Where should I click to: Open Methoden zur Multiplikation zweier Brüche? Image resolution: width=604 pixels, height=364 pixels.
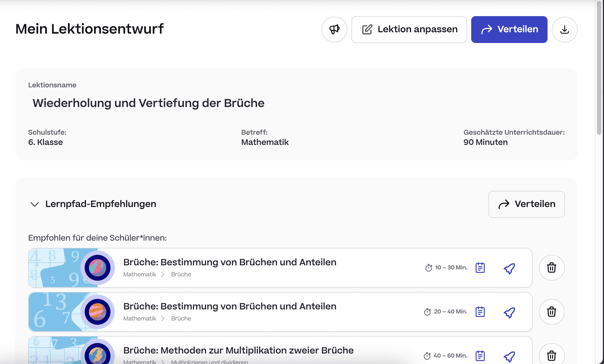tap(238, 351)
